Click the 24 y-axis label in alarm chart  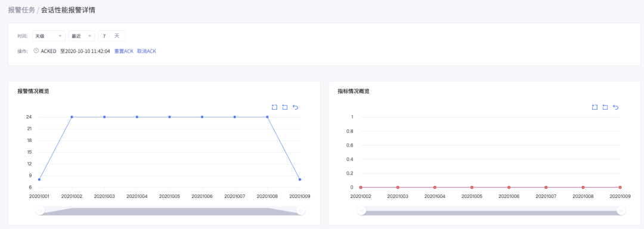(29, 117)
